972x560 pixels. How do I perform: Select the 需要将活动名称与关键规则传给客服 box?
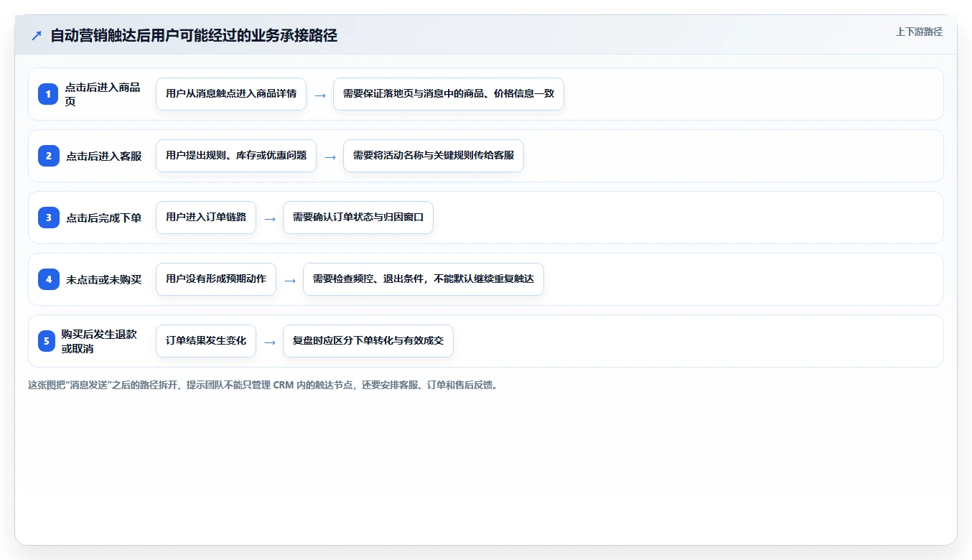(434, 156)
